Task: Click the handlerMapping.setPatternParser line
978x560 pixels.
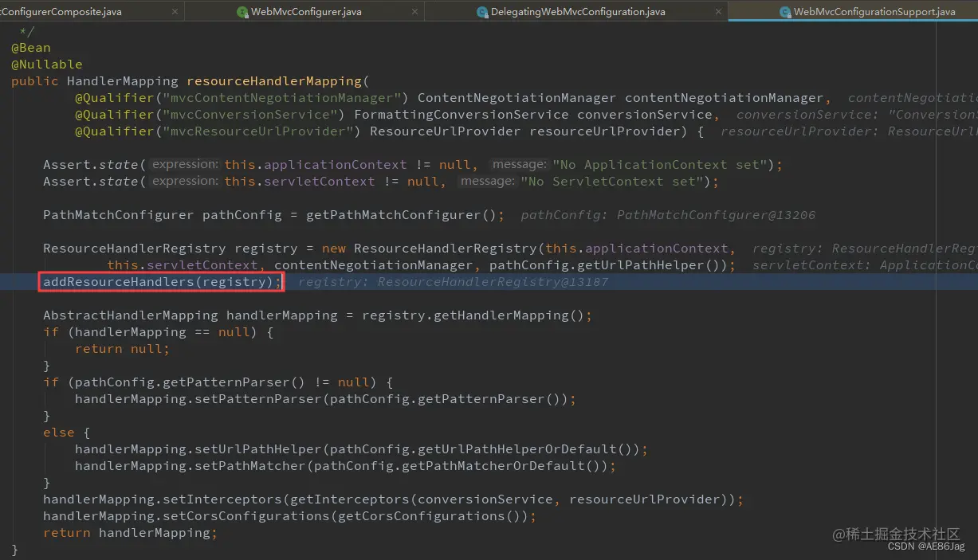Action: (x=326, y=399)
